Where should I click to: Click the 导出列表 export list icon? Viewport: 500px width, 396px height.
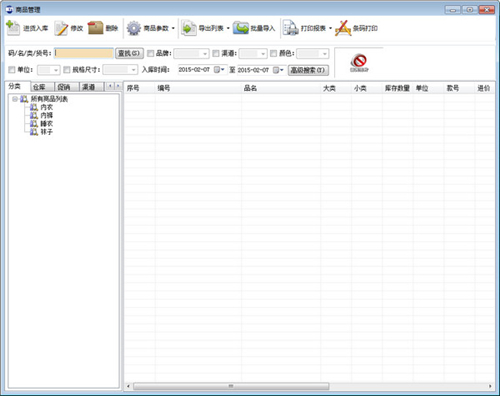point(189,28)
